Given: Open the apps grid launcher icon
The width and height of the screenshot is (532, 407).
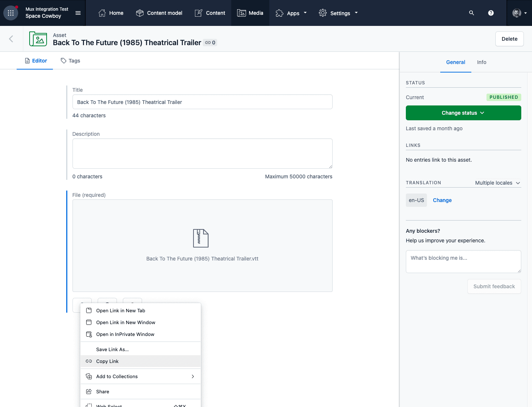Looking at the screenshot, I should pyautogui.click(x=11, y=13).
